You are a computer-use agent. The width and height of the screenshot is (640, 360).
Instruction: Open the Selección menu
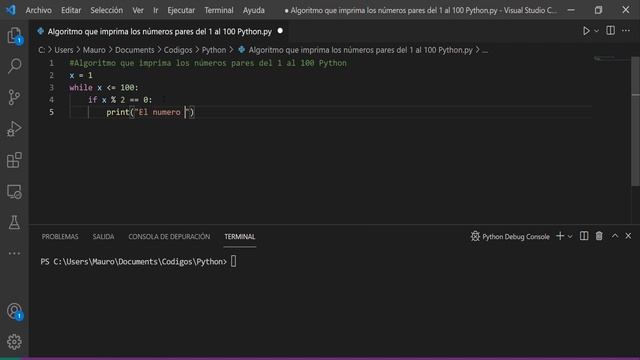pyautogui.click(x=107, y=10)
